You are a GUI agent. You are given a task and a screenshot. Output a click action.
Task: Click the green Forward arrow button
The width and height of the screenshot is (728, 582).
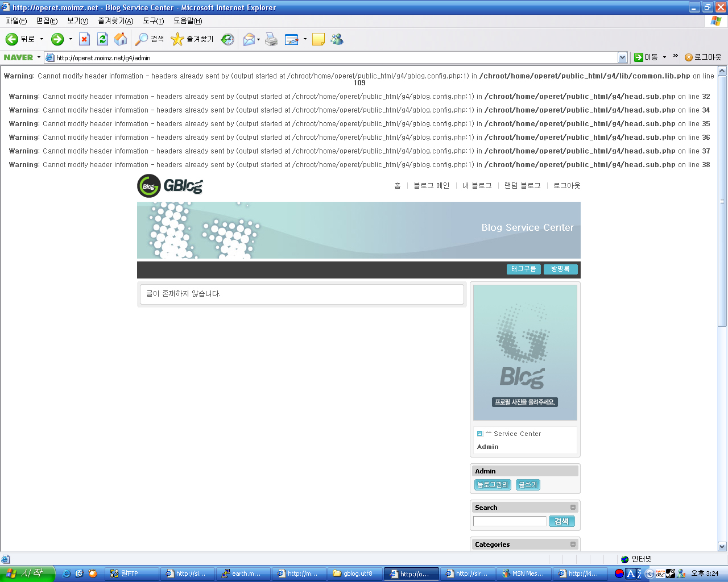pos(57,39)
